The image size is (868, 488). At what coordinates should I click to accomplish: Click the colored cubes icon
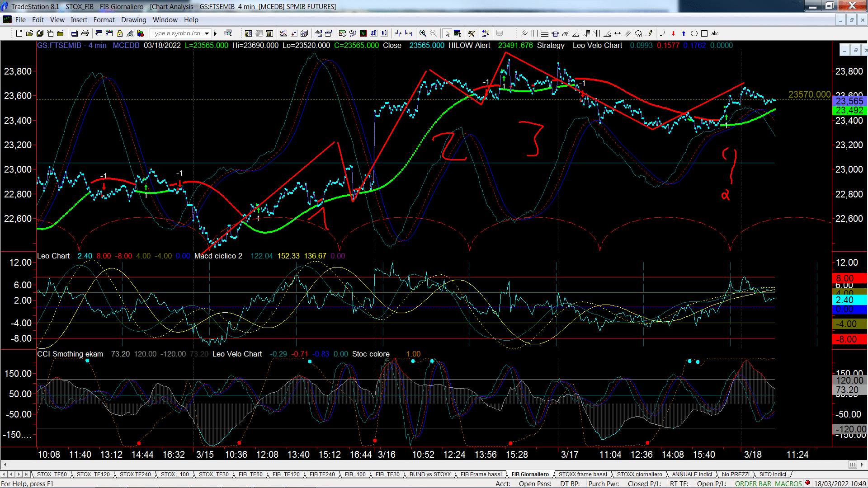pyautogui.click(x=140, y=33)
